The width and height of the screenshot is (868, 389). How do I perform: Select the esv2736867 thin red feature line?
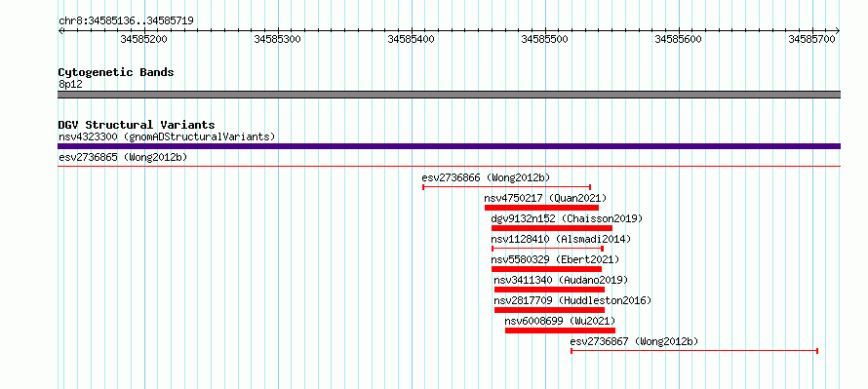(694, 351)
